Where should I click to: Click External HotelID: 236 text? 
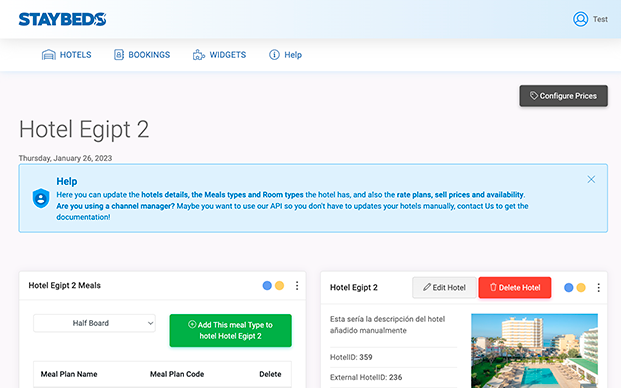coord(366,377)
